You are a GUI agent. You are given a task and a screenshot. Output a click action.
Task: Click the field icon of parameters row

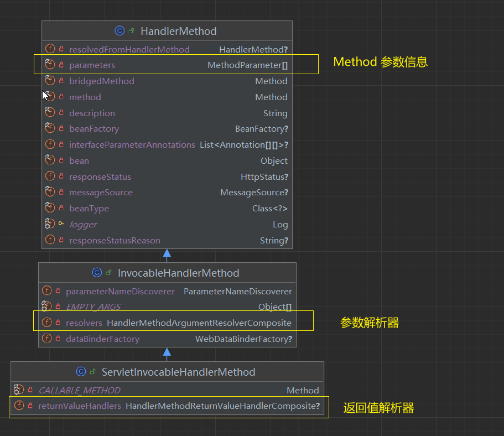coord(50,65)
